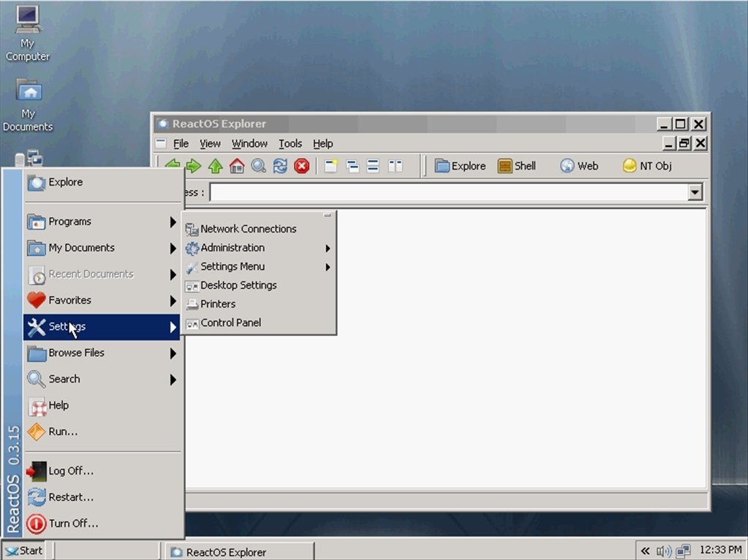Select Explore at top of Start menu
Viewport: 748px width, 560px height.
[102, 182]
